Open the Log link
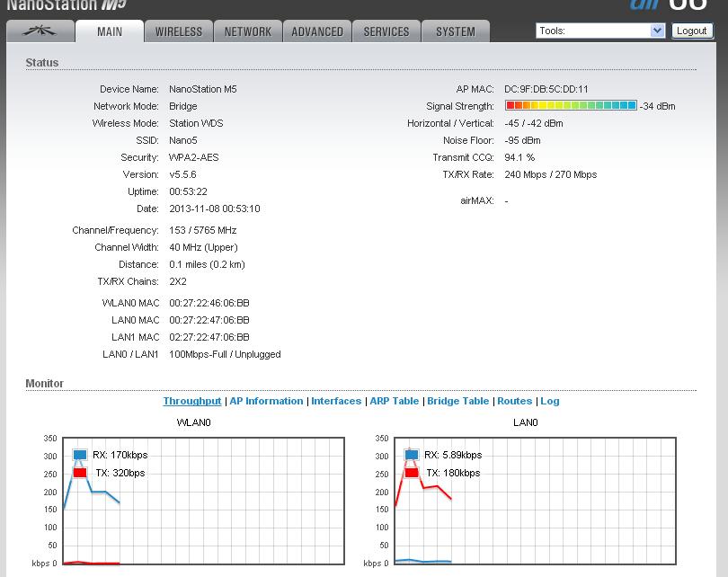Viewport: 728px width, 577px height. point(550,401)
